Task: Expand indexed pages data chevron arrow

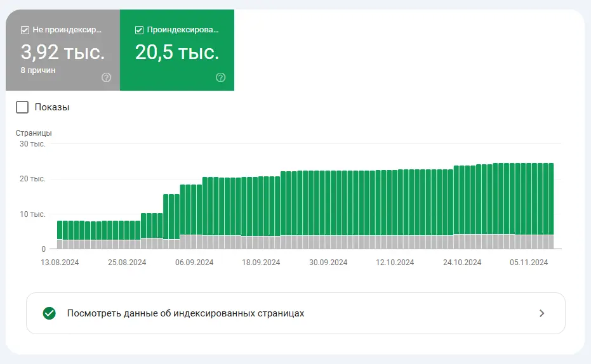Action: point(541,313)
